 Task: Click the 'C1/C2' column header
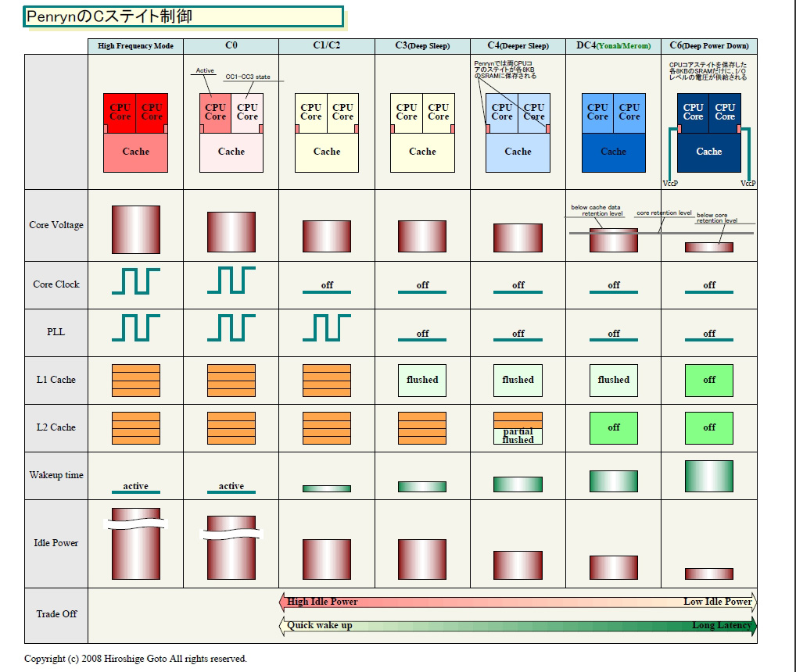coord(326,46)
